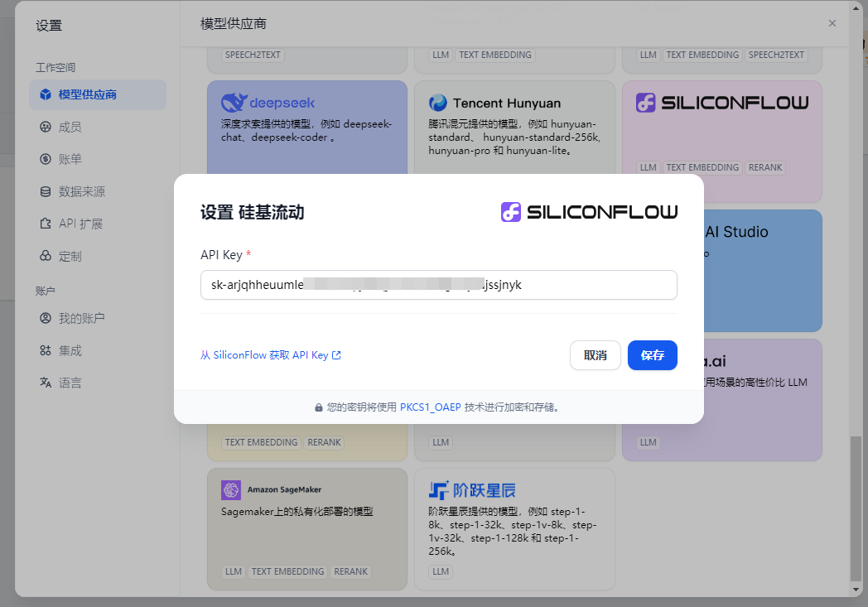Click the Language translate icon
Screen dimensions: 868x607
click(46, 383)
